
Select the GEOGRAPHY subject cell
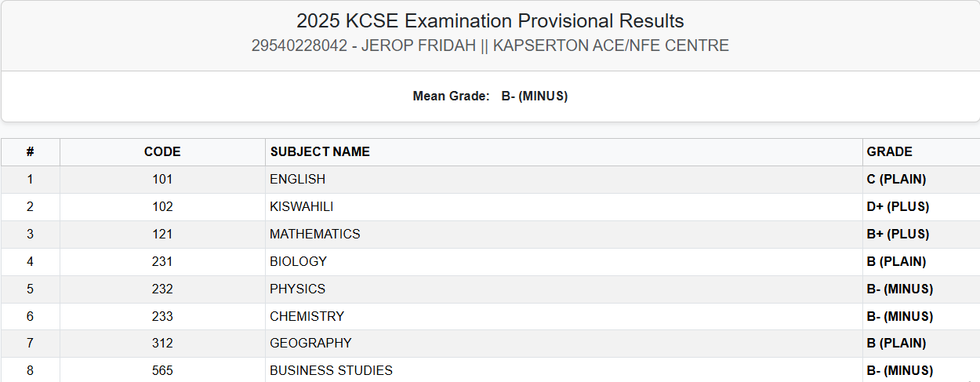(x=310, y=344)
